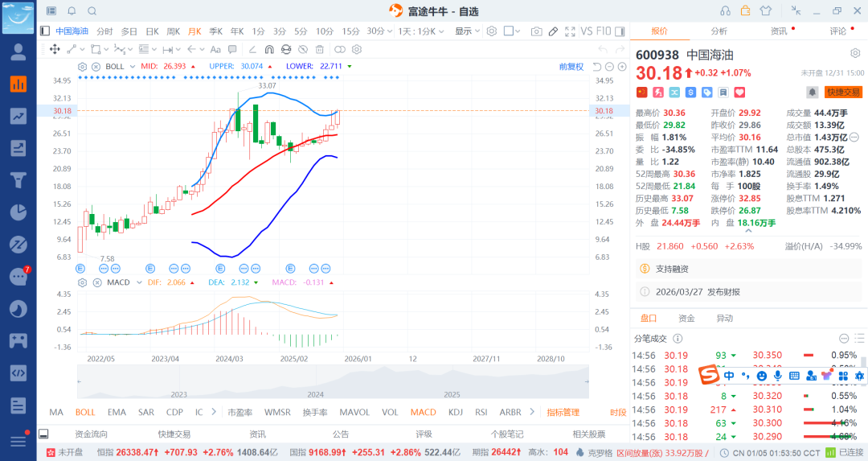This screenshot has width=868, height=461.
Task: Click the fullscreen expand icon on chart toolbar
Action: click(x=570, y=31)
